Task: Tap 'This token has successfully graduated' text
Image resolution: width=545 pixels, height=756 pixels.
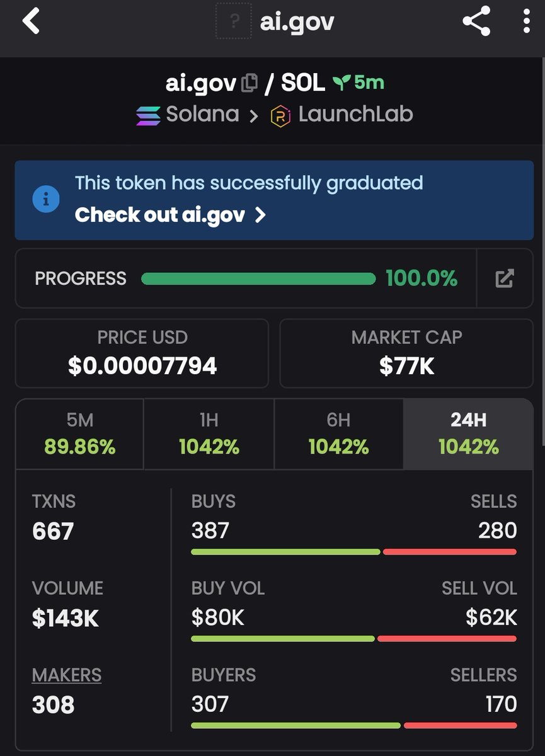Action: coord(249,183)
